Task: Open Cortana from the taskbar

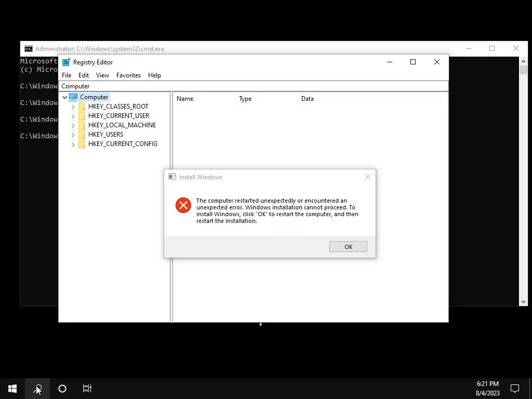Action: click(x=62, y=389)
